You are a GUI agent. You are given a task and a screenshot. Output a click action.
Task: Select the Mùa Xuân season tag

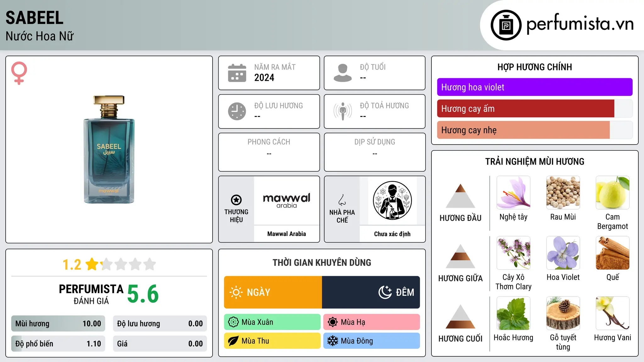272,322
